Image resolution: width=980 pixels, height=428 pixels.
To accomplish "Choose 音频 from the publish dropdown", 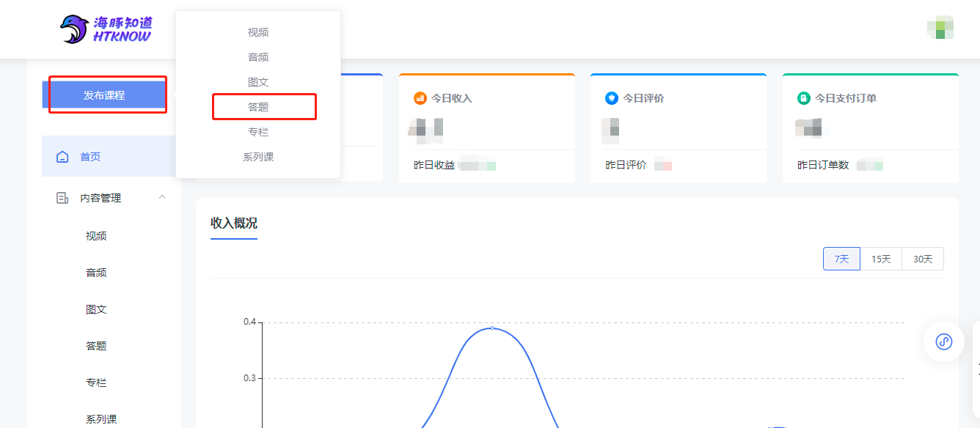I will click(x=258, y=57).
